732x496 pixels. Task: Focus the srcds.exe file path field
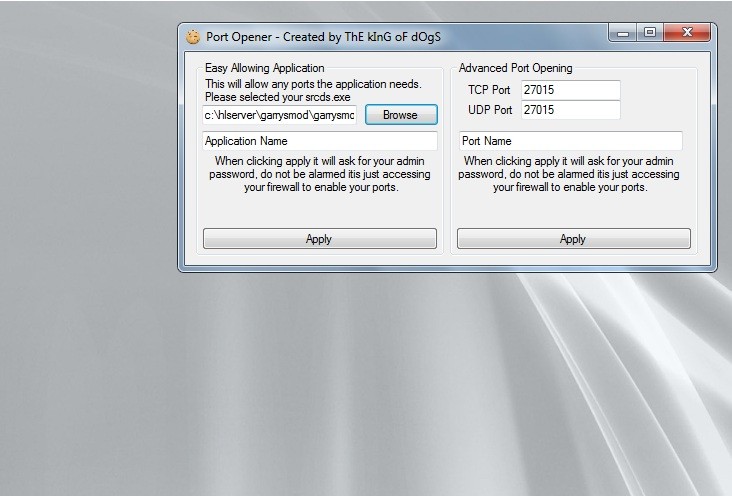click(280, 115)
